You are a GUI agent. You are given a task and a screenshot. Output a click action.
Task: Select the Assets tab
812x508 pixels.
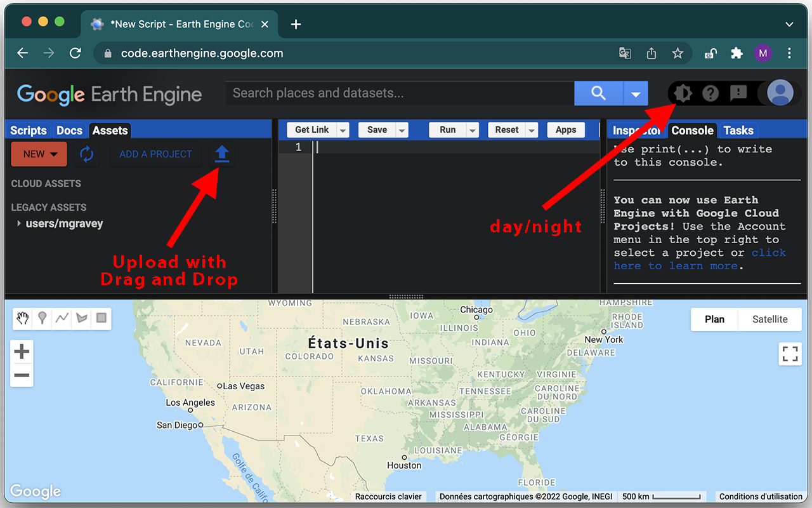point(110,130)
